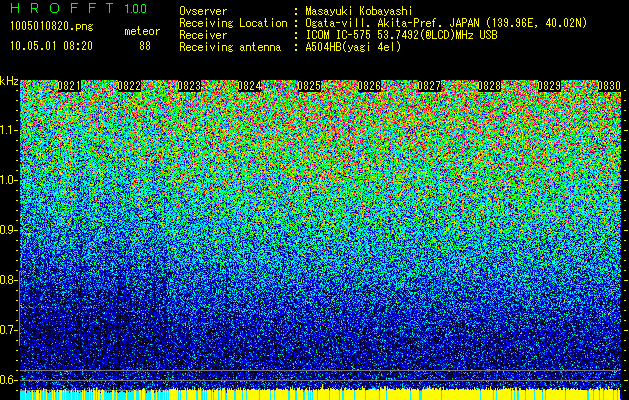
Task: Click the Ogata-vill. Akita-Pref. JAPAN location text
Action: (x=446, y=23)
